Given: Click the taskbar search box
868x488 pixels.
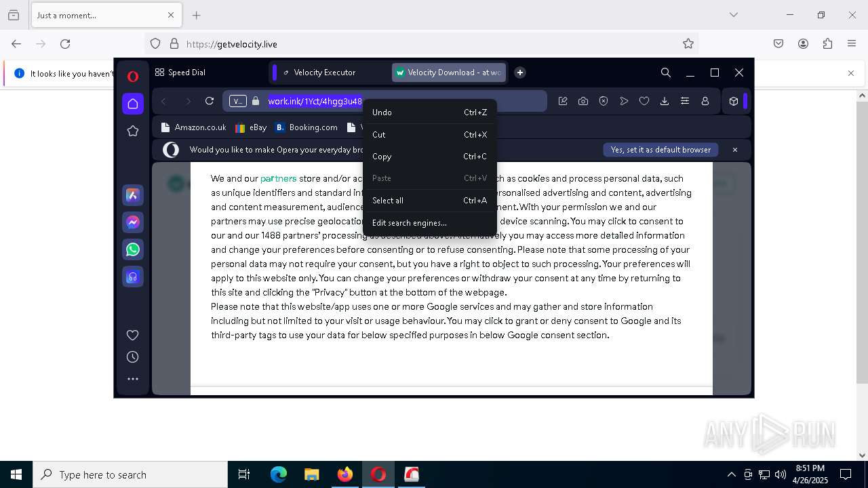Looking at the screenshot, I should pyautogui.click(x=130, y=474).
